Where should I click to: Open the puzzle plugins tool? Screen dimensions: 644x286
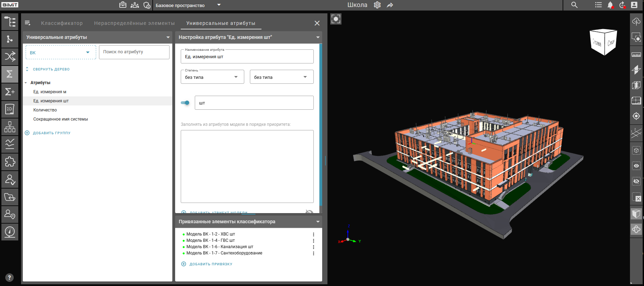(x=10, y=162)
